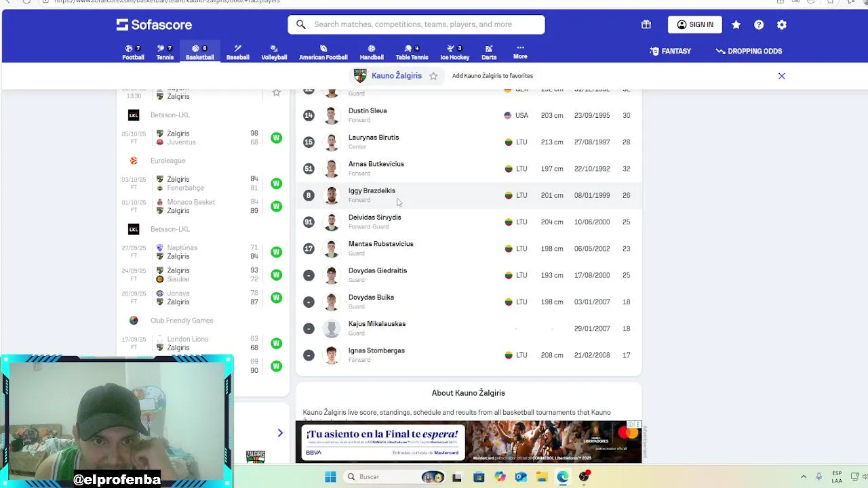Open Mantas Rubstavicius player row
This screenshot has height=488, width=868.
pos(469,248)
